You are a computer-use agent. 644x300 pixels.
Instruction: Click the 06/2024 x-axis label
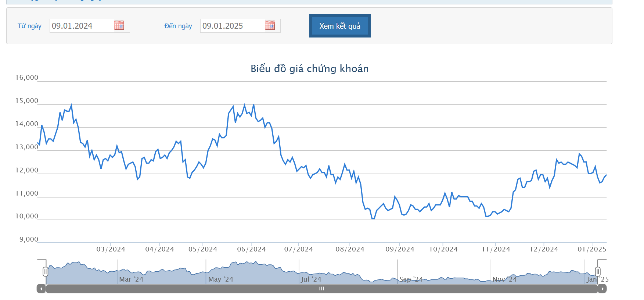[251, 249]
